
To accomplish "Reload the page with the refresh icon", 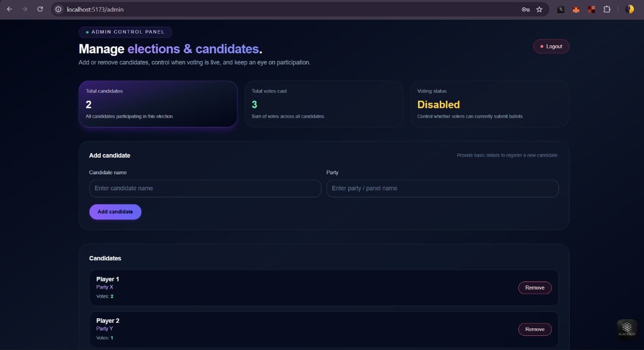I will tap(40, 9).
